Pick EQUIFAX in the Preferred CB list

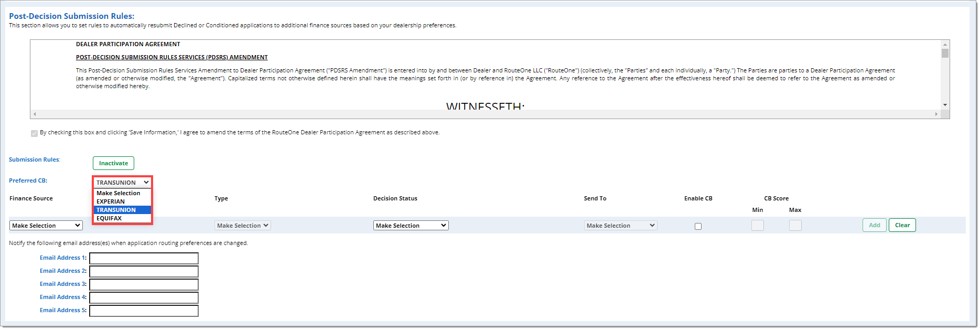pyautogui.click(x=123, y=218)
